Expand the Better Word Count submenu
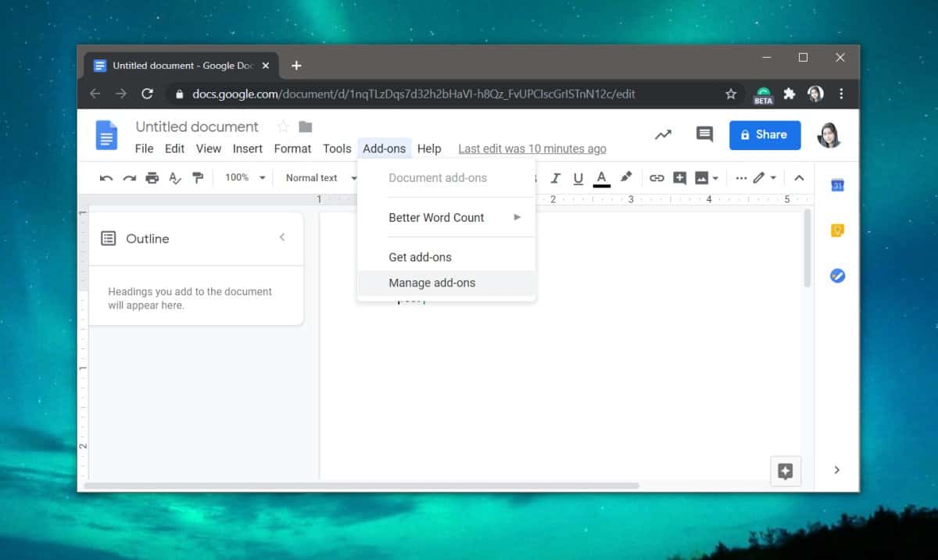The height and width of the screenshot is (560, 938). point(446,217)
